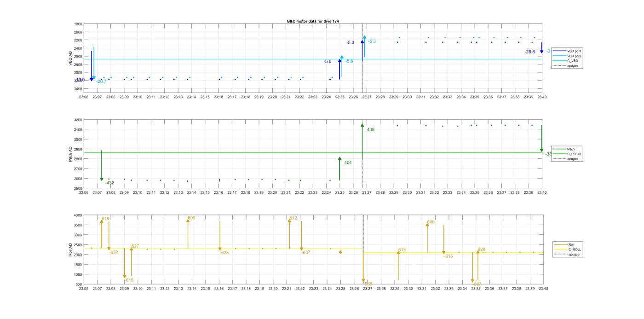Click the "23:06" time tick under the VBD plot
This screenshot has height=319, width=644.
click(x=84, y=97)
